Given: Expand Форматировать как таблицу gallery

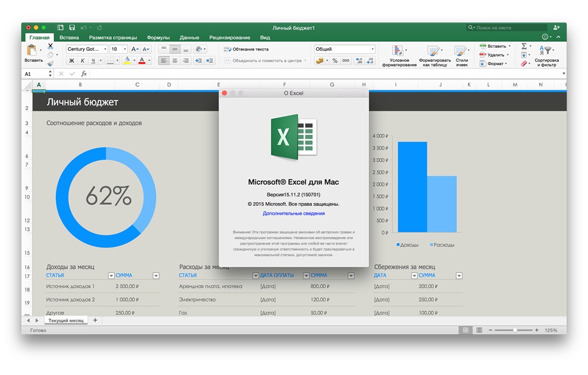Looking at the screenshot, I should point(435,55).
